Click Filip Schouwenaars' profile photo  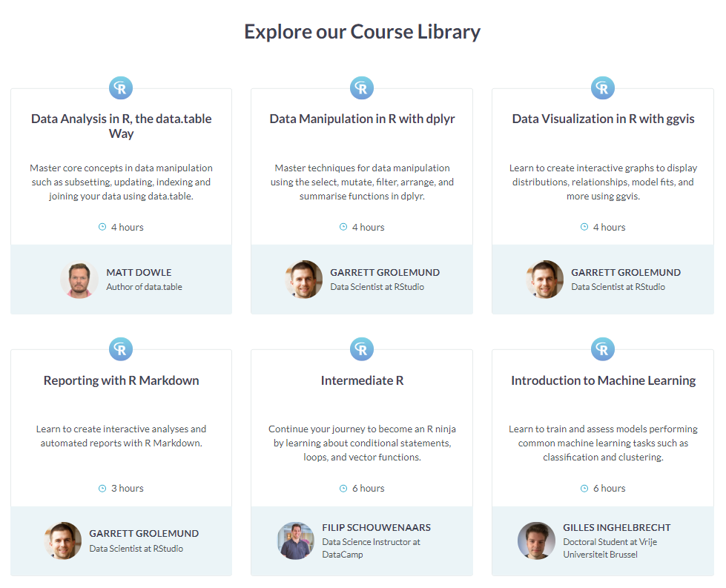[x=296, y=541]
